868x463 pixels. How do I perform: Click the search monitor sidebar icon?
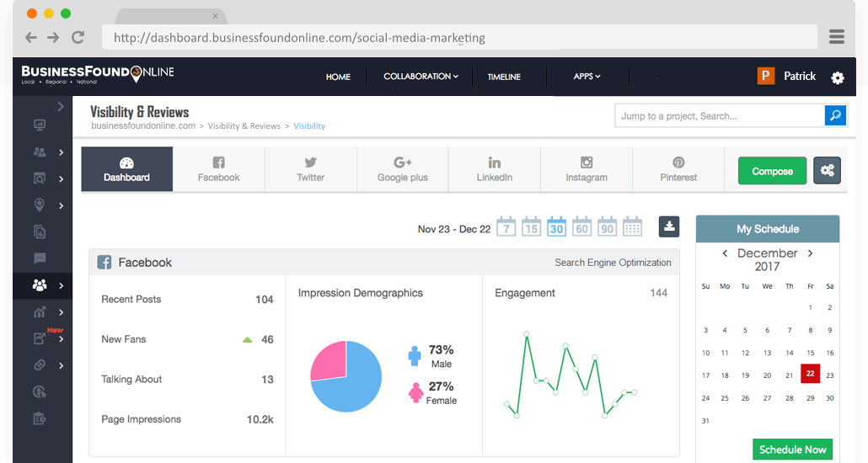pos(40,178)
